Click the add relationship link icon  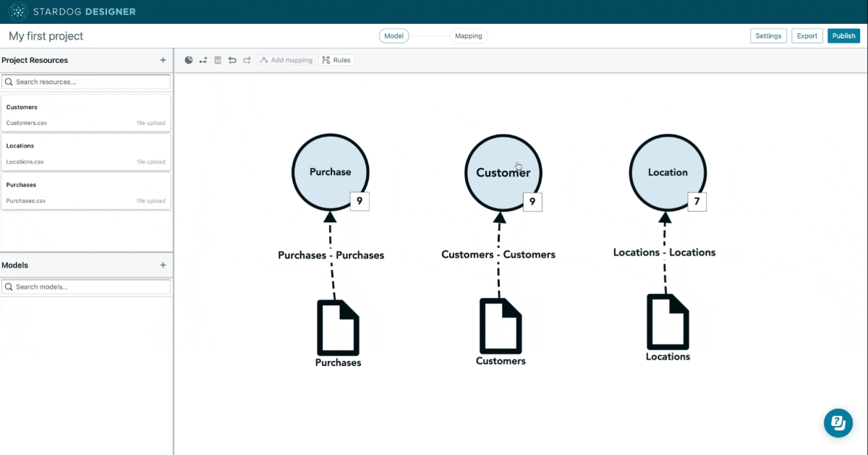(203, 60)
